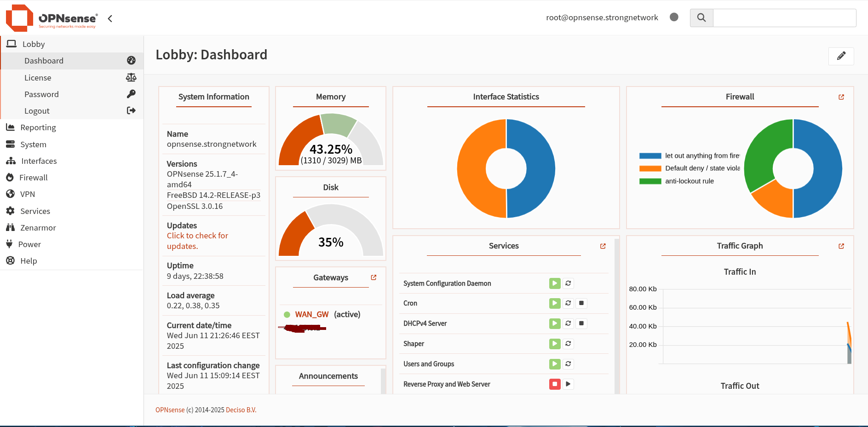Viewport: 868px width, 427px height.
Task: Click the search magnifier icon
Action: [701, 18]
